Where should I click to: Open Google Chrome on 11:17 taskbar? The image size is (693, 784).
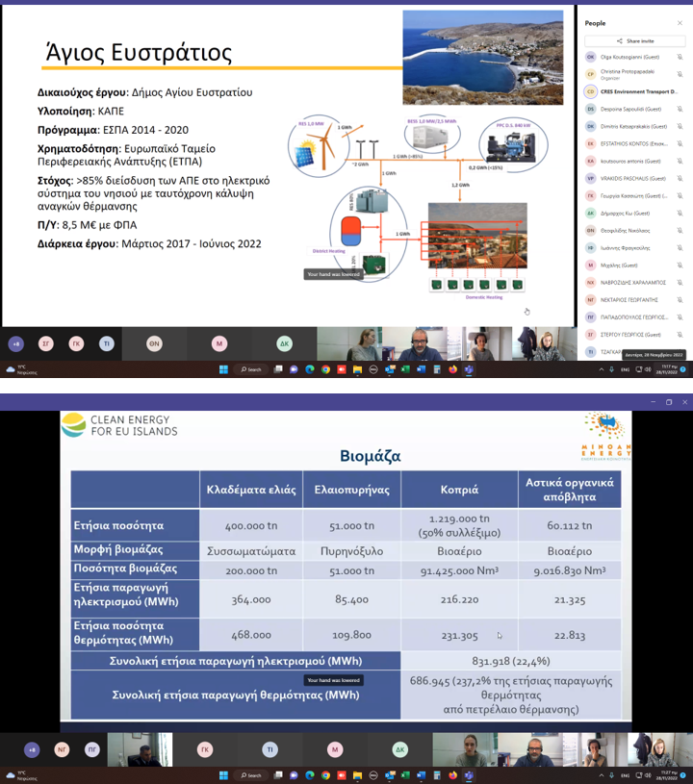click(325, 369)
